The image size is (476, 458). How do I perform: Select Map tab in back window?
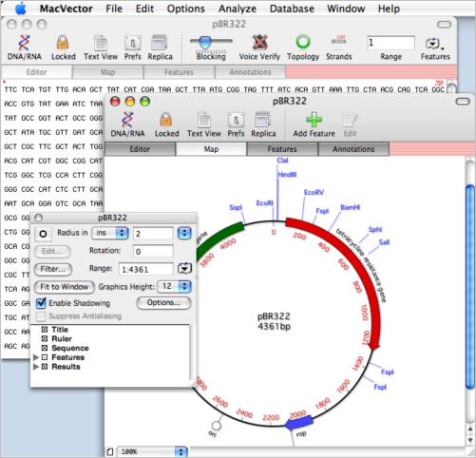(107, 72)
